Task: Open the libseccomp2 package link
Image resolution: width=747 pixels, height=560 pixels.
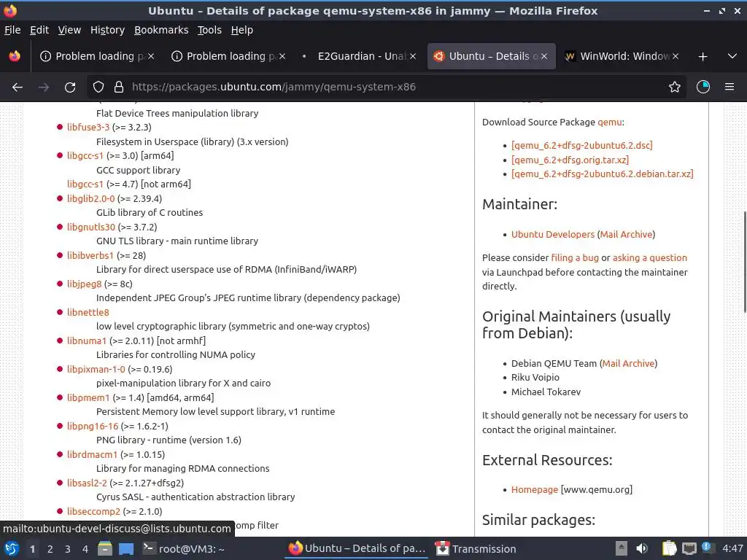Action: (94, 511)
